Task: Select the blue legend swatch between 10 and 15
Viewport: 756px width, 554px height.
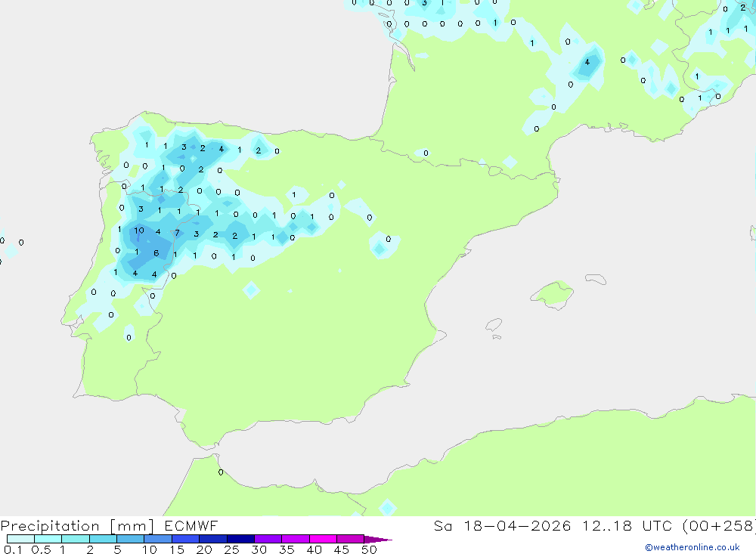Action: 158,539
